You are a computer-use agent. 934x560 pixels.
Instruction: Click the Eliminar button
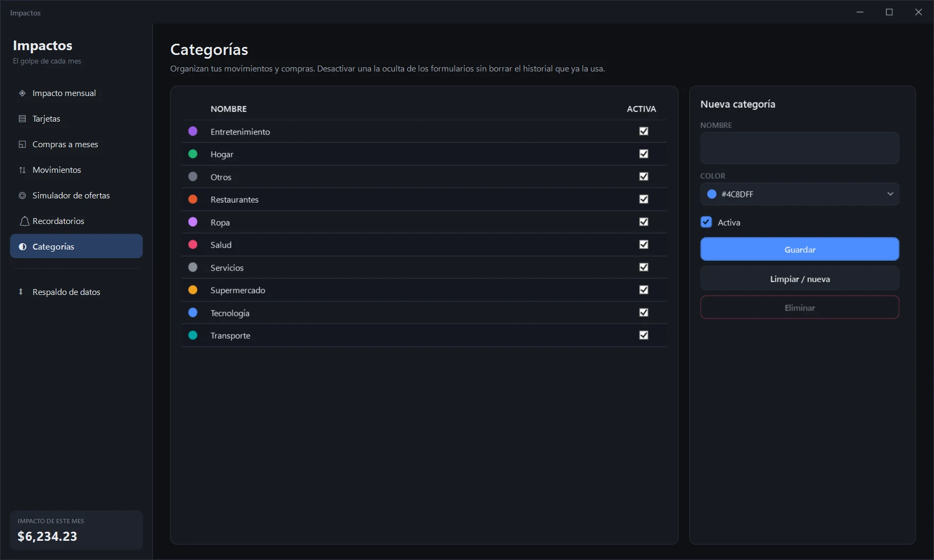[800, 308]
